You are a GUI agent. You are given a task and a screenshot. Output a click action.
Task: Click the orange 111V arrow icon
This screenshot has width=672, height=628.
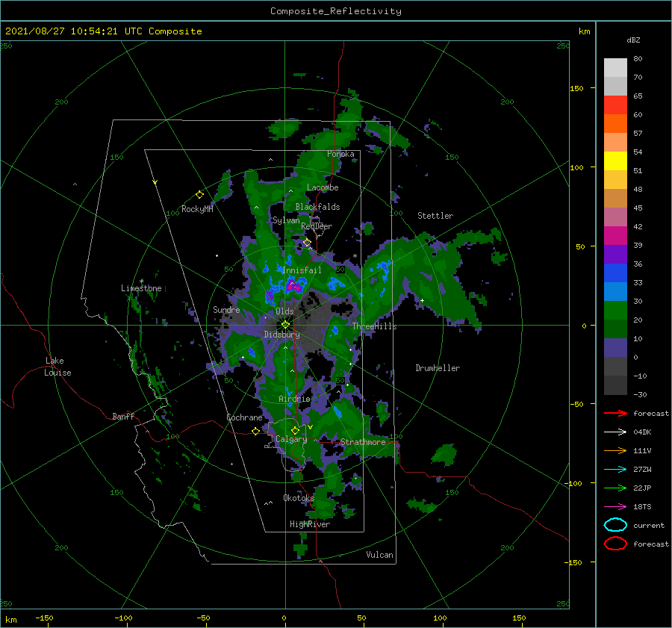click(x=615, y=450)
